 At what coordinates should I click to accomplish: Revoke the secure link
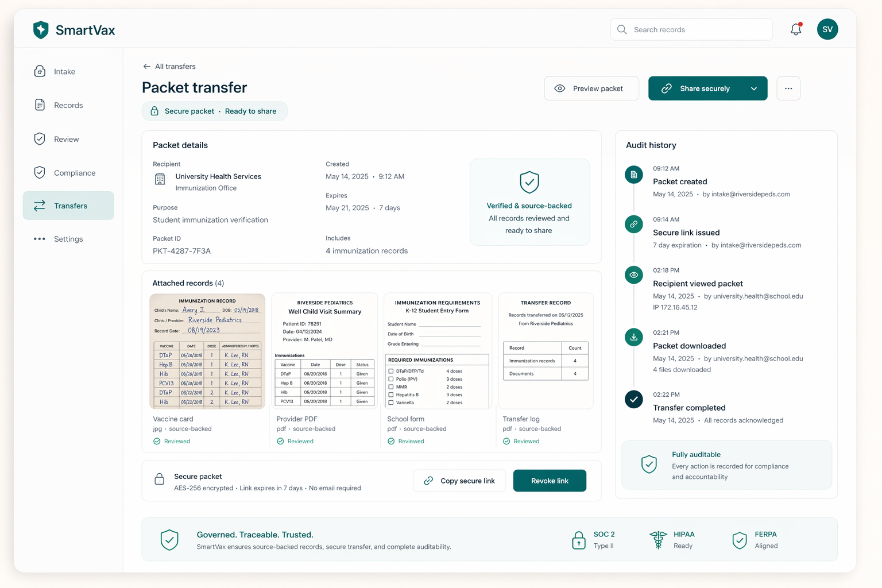coord(550,481)
